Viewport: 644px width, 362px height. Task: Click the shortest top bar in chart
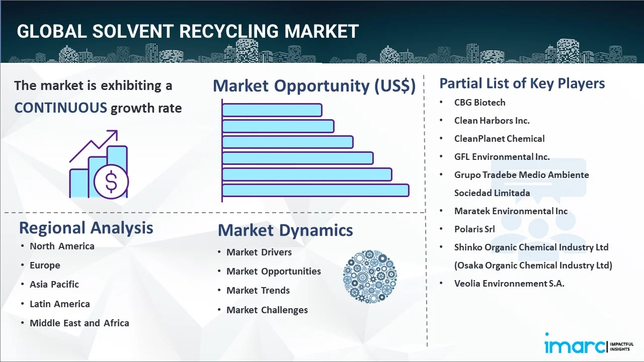click(x=272, y=110)
